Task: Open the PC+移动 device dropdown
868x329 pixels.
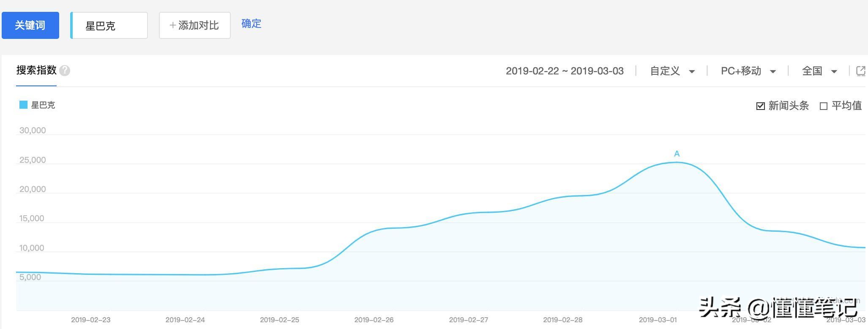Action: tap(748, 71)
